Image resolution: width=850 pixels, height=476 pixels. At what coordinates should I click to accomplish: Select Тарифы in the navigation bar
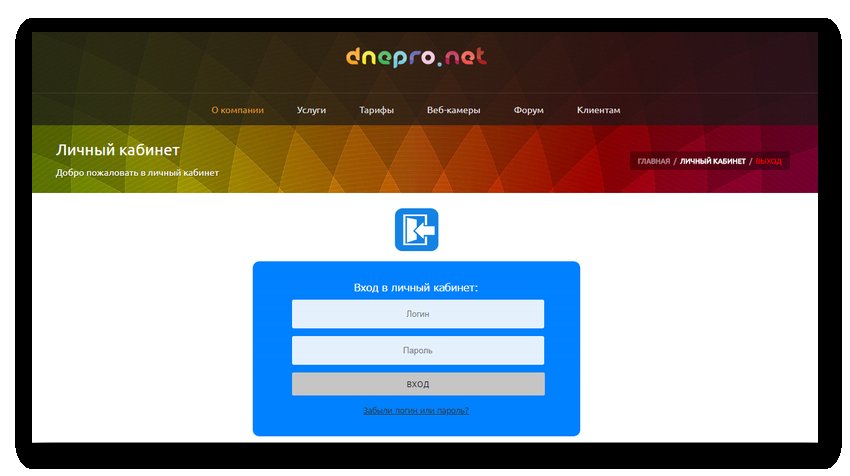(x=376, y=110)
